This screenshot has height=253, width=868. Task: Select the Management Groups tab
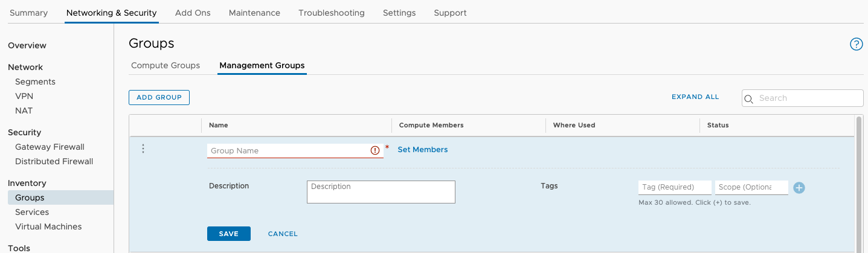pos(262,65)
